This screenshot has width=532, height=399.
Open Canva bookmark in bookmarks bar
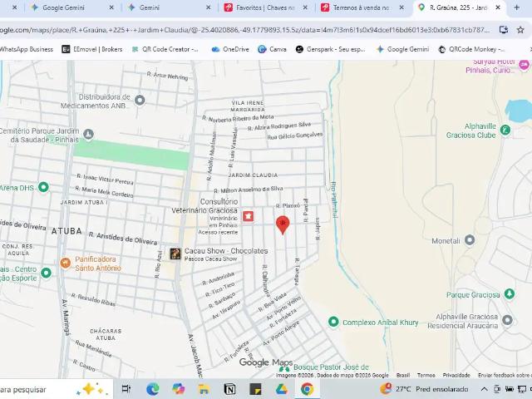[x=272, y=49]
